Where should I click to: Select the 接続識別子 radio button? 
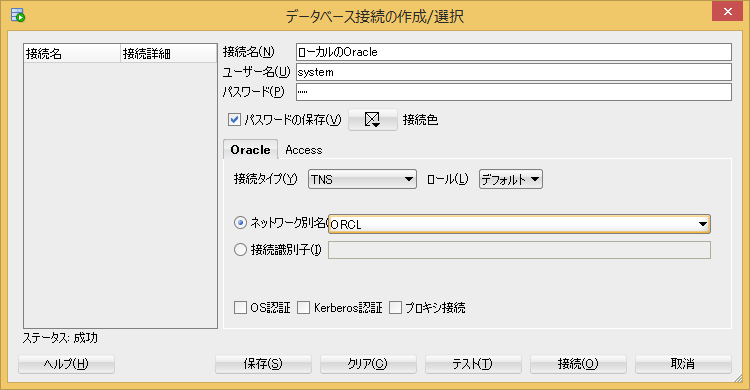pos(240,249)
